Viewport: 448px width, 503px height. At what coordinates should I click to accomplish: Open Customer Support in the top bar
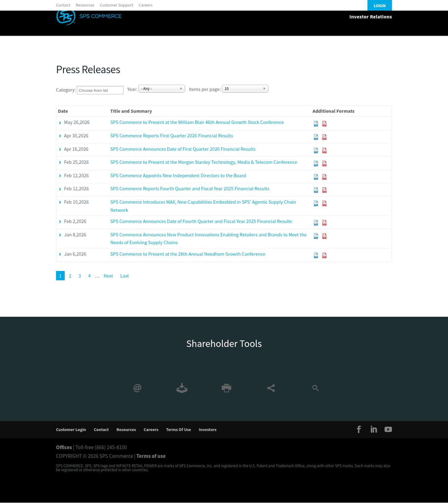[116, 5]
